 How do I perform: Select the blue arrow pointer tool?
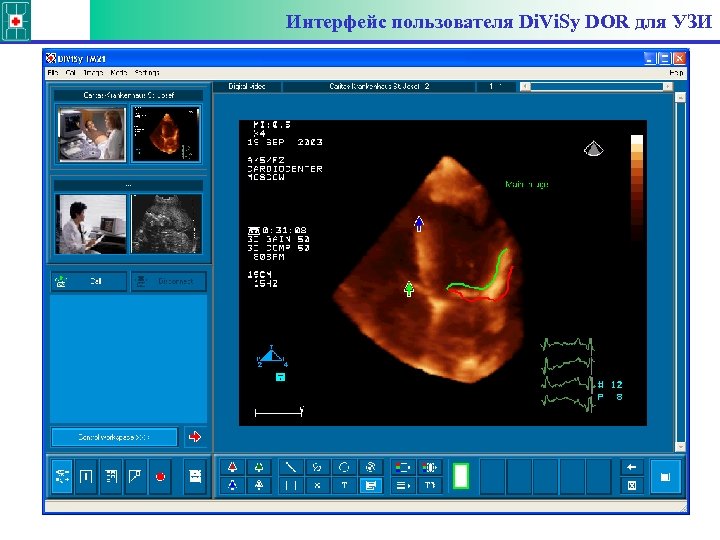click(232, 485)
